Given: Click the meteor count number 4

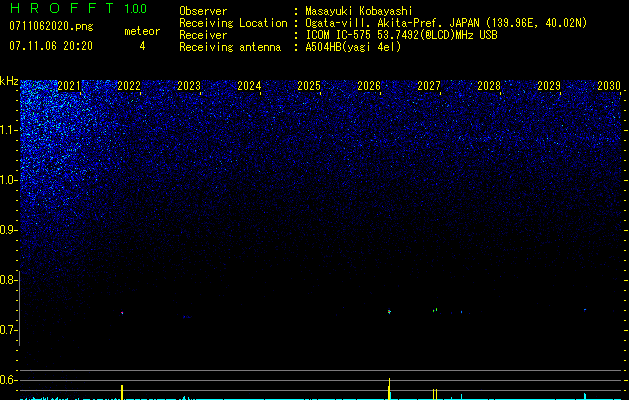Looking at the screenshot, I should (x=142, y=46).
